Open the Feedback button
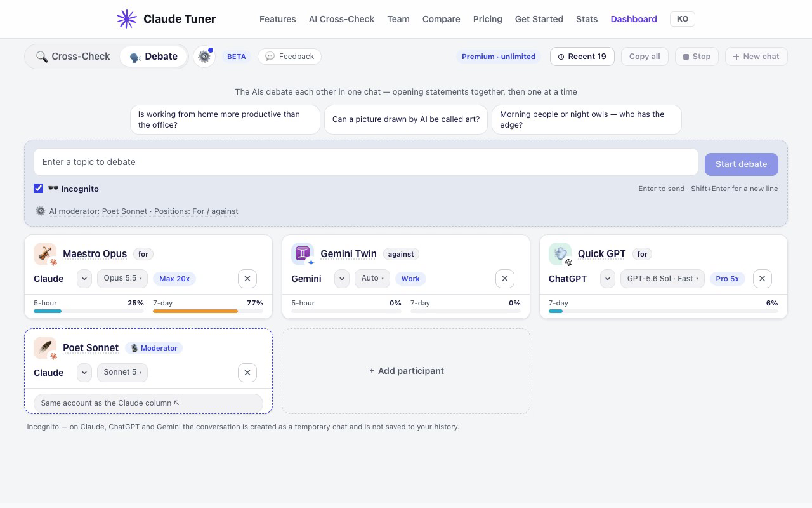812x508 pixels. coord(290,57)
